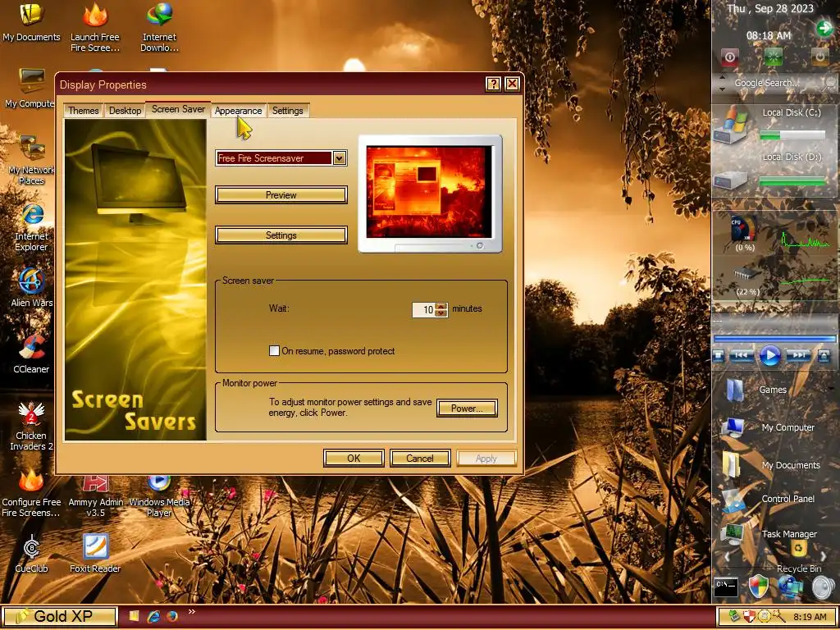The height and width of the screenshot is (630, 840).
Task: Enable On resume, password protect
Action: (x=274, y=351)
